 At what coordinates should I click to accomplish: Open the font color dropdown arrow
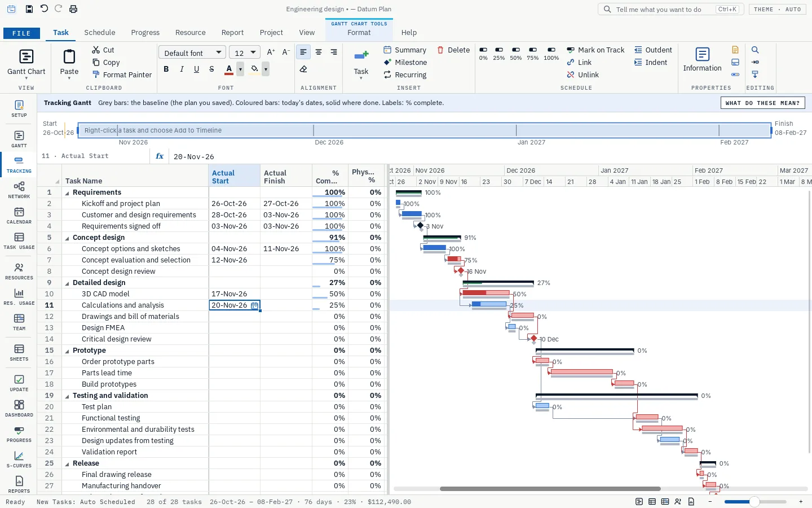click(240, 69)
